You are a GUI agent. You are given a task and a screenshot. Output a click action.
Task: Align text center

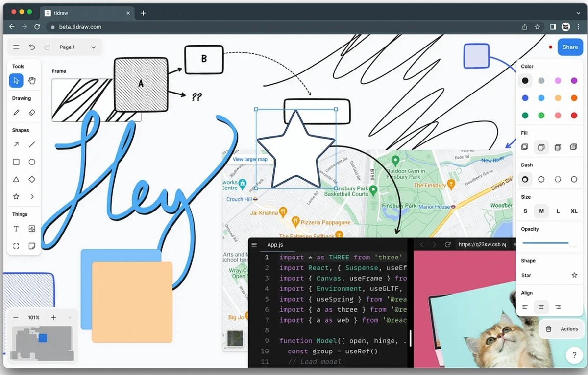click(541, 307)
